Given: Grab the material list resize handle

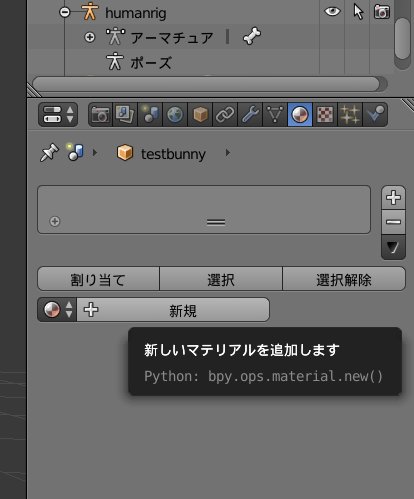Looking at the screenshot, I should pos(216,222).
